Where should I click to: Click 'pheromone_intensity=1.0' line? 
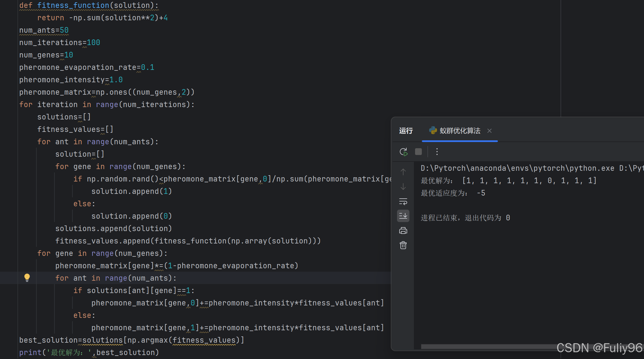[71, 80]
